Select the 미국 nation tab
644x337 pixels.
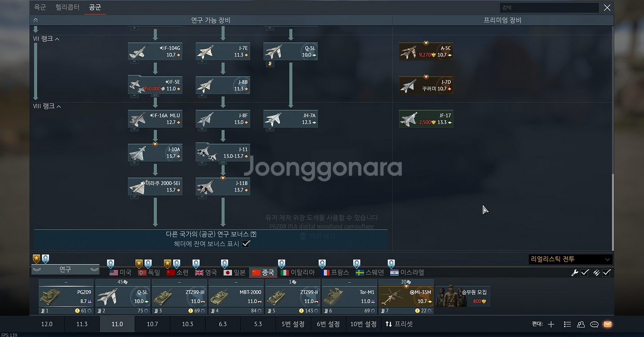120,272
